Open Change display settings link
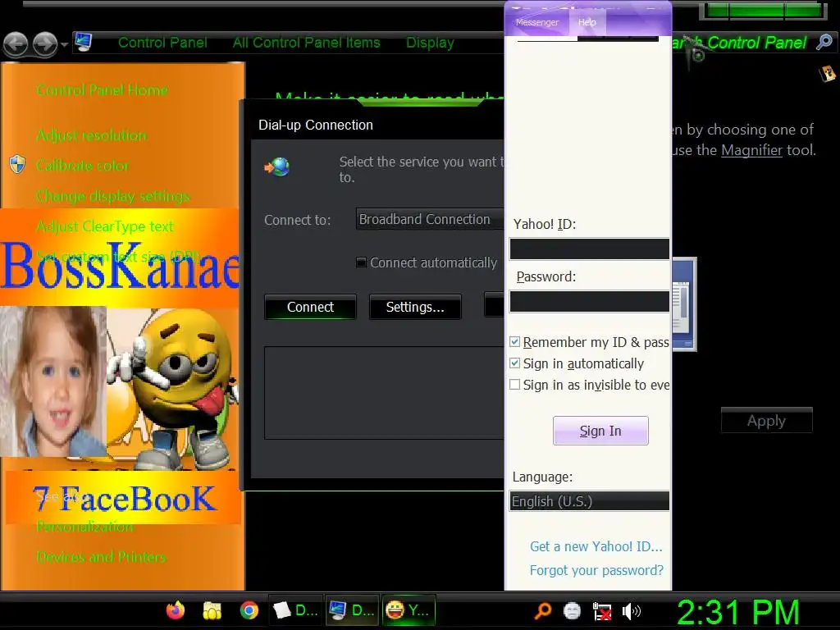This screenshot has height=630, width=840. [113, 196]
